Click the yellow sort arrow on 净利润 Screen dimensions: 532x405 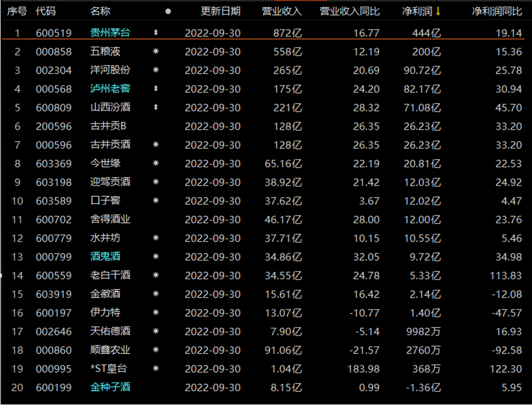[x=438, y=11]
